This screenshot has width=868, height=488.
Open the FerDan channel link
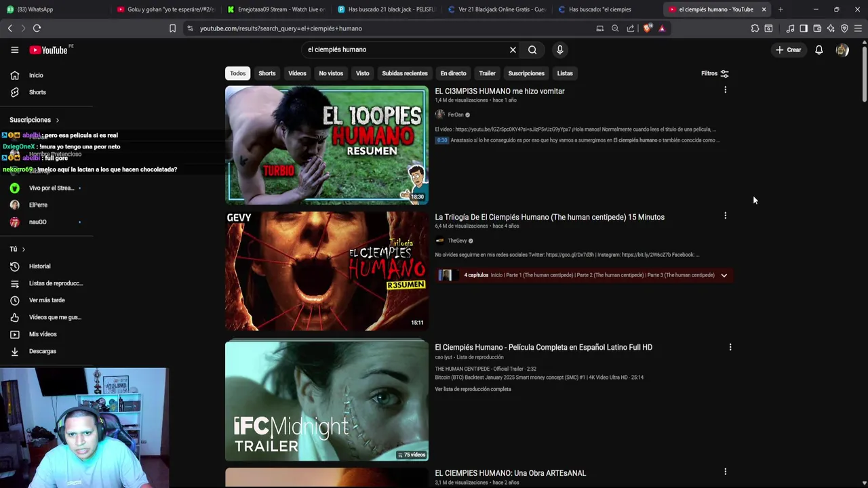[456, 115]
